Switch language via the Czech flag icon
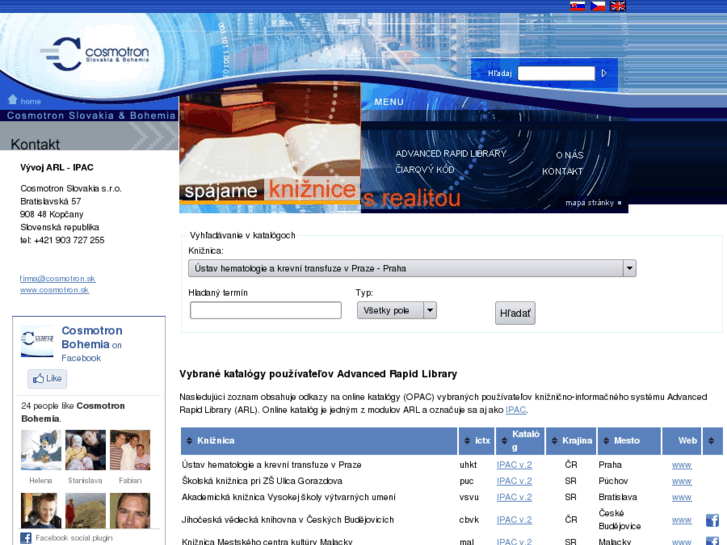Viewport: 727px width, 545px height. click(x=598, y=6)
